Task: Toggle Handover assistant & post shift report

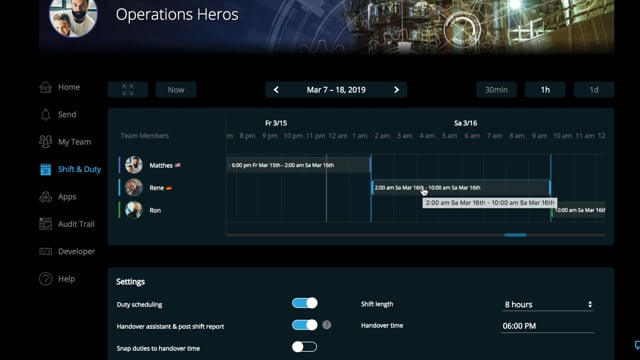Action: click(304, 325)
